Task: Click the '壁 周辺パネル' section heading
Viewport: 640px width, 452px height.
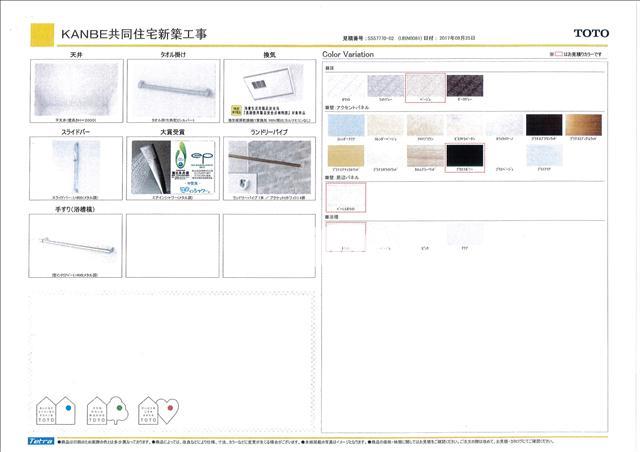Action: [342, 178]
